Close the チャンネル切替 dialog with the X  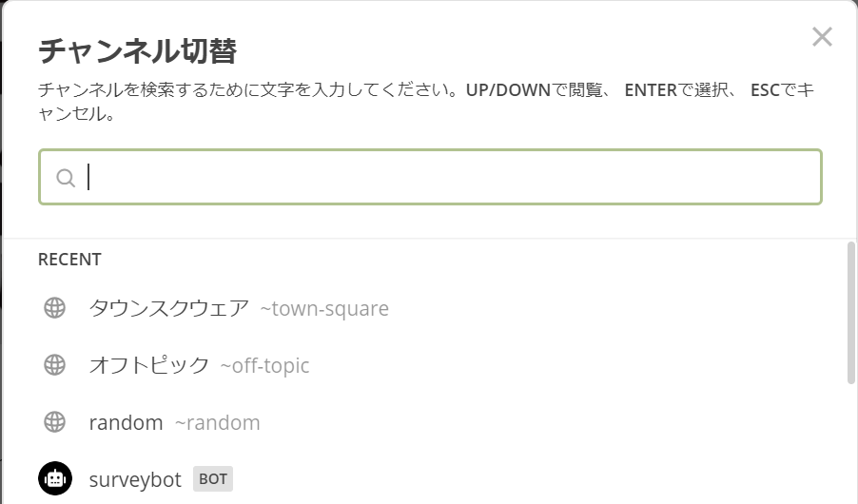(822, 37)
